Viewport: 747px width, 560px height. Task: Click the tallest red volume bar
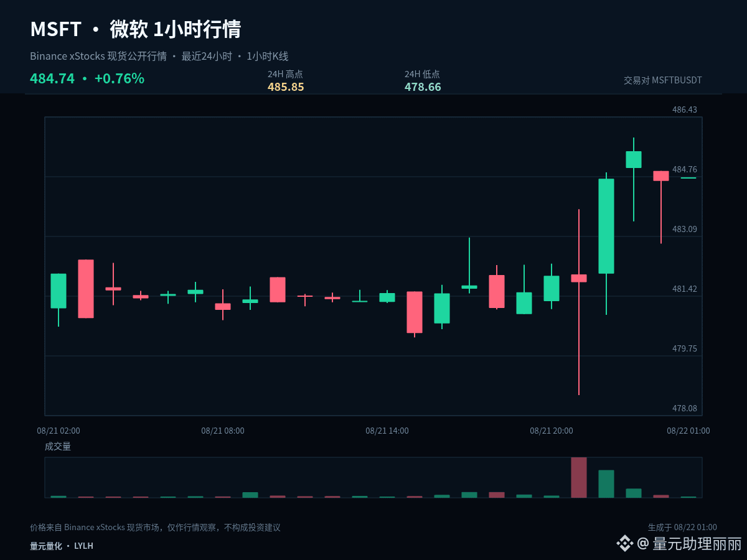click(579, 477)
